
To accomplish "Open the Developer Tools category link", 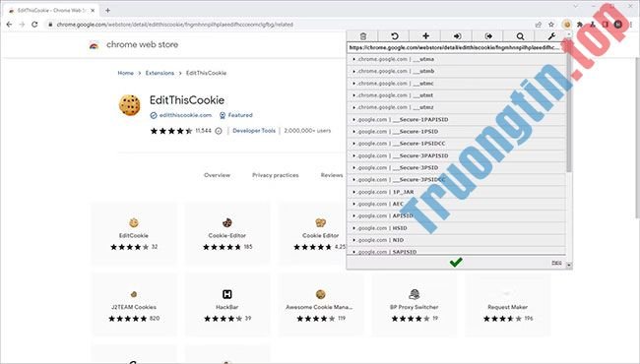I will pyautogui.click(x=254, y=131).
